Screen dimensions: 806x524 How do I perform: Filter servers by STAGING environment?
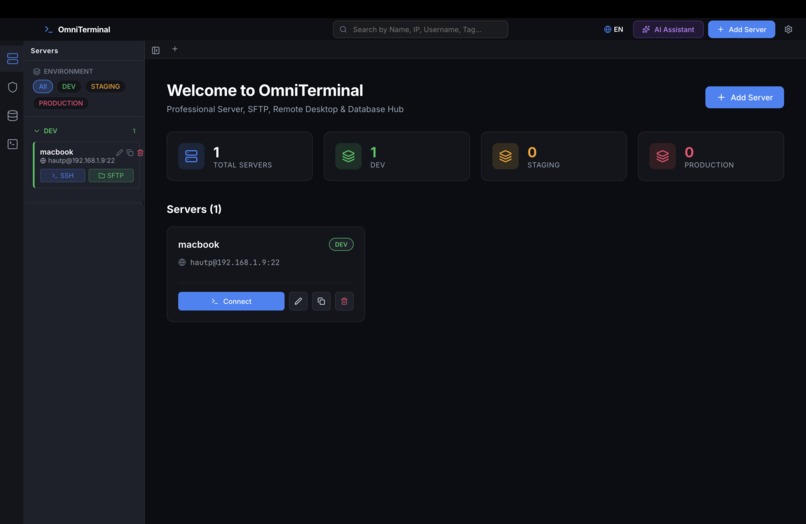point(105,86)
